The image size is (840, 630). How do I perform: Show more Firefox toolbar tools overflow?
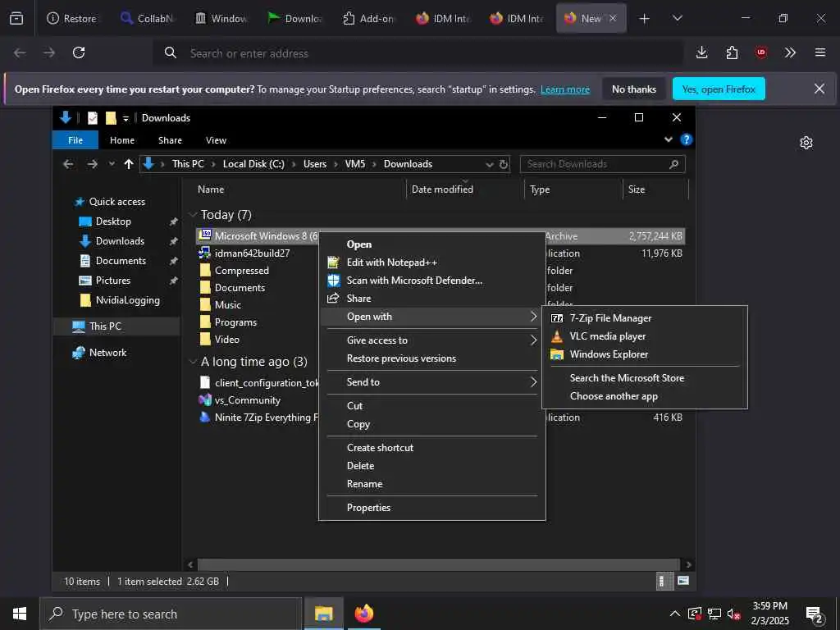pos(790,52)
